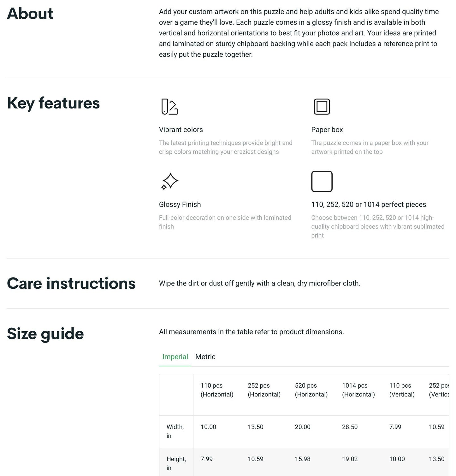Click the Glossy Finish sparkle icon
Viewport: 456px width, 476px height.
click(169, 181)
